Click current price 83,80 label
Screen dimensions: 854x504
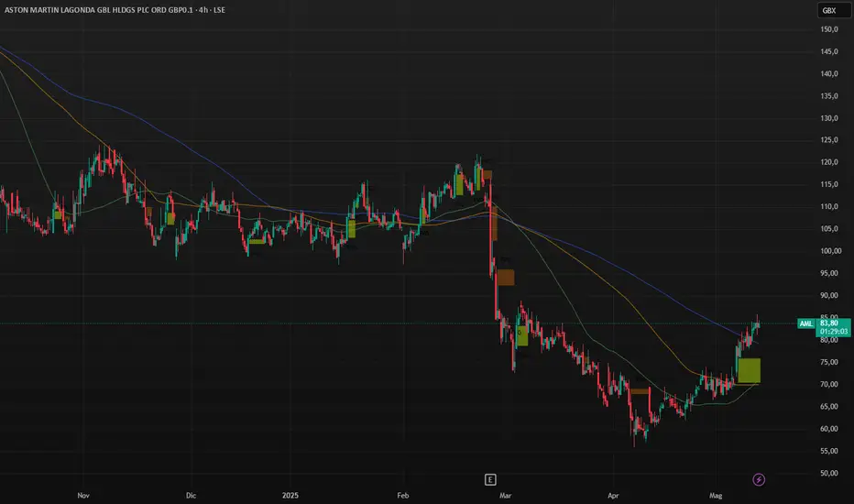tap(829, 323)
